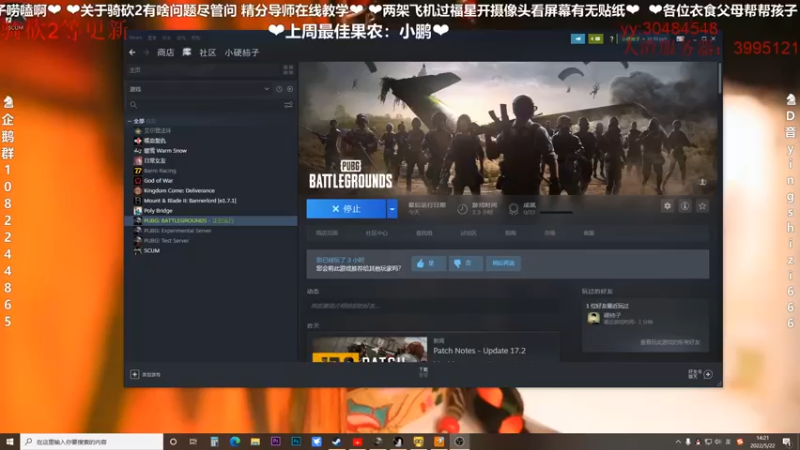Select PUBG: Experimental Server

coord(178,231)
